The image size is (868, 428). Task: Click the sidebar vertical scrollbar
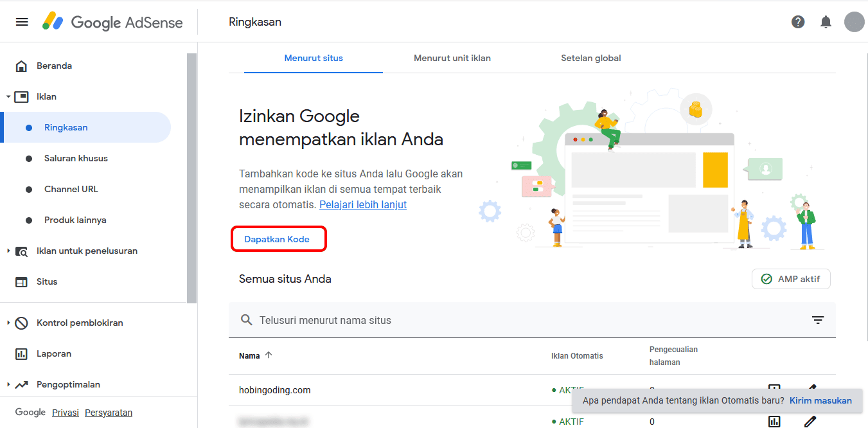pyautogui.click(x=191, y=178)
